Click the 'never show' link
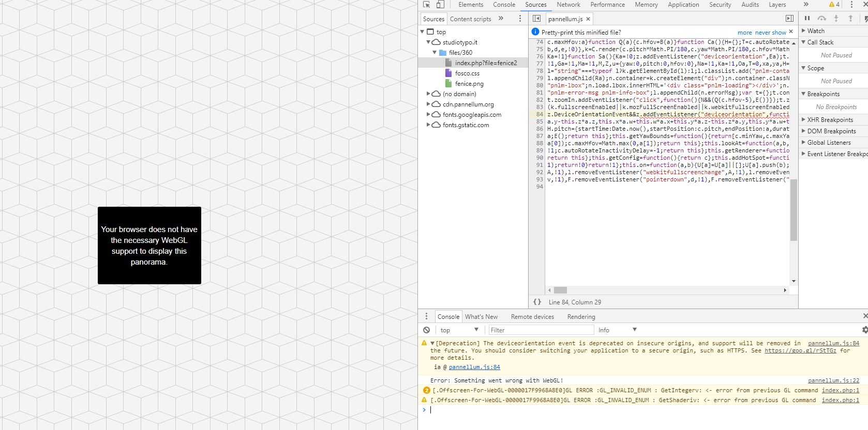The height and width of the screenshot is (430, 868). pos(770,33)
